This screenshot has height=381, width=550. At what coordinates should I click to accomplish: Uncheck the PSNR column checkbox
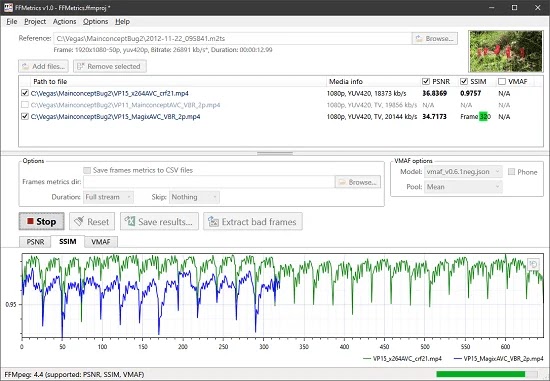point(426,81)
